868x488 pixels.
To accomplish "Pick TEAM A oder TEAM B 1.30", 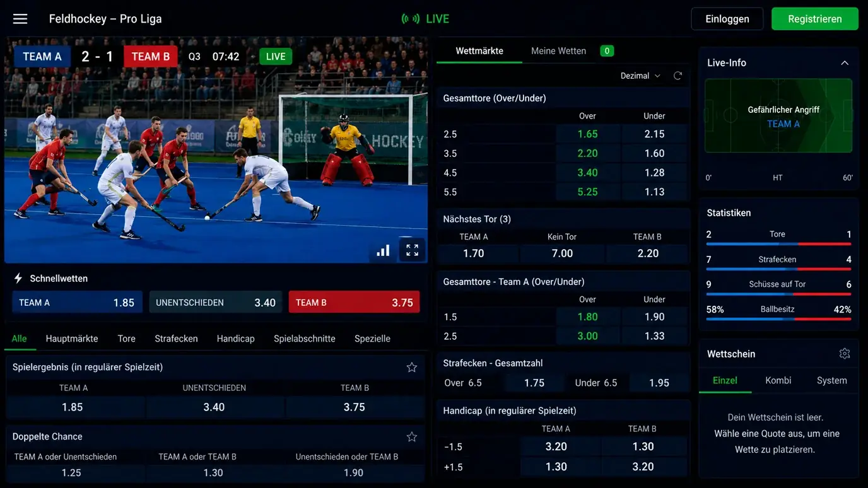I will (x=214, y=473).
